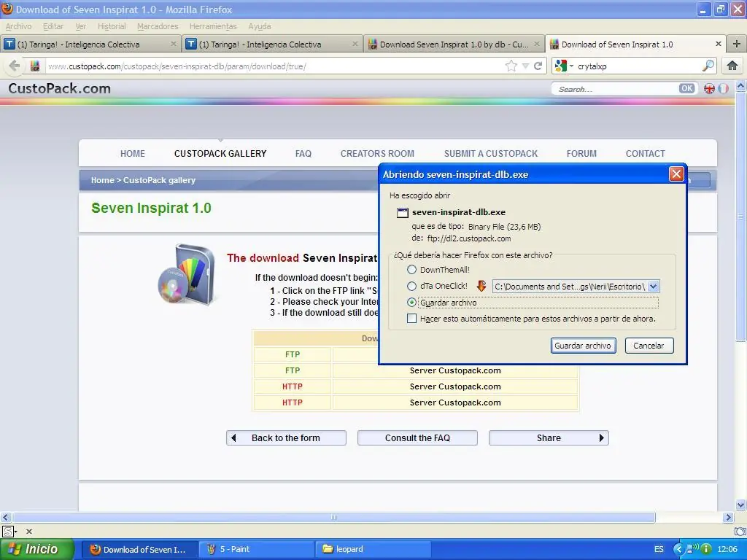Open the address bar history dropdown arrow

point(525,66)
